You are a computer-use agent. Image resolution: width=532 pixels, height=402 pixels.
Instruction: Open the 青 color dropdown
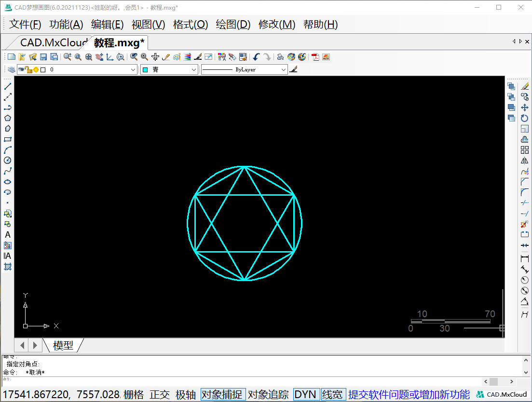pos(194,69)
